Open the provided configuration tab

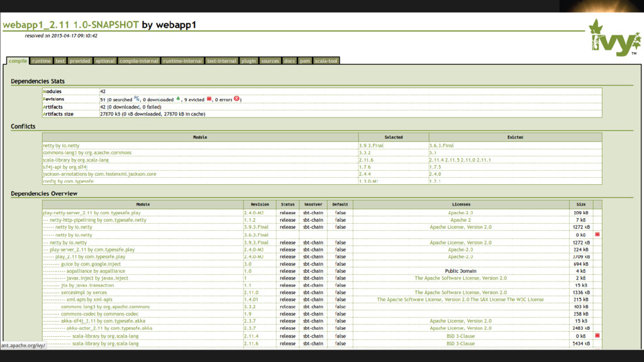pos(80,61)
